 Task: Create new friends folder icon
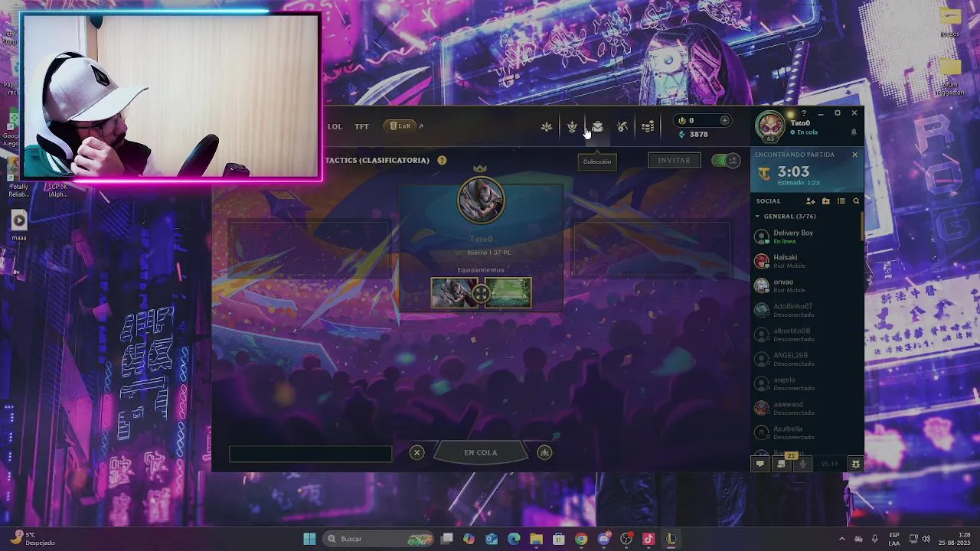pos(825,201)
